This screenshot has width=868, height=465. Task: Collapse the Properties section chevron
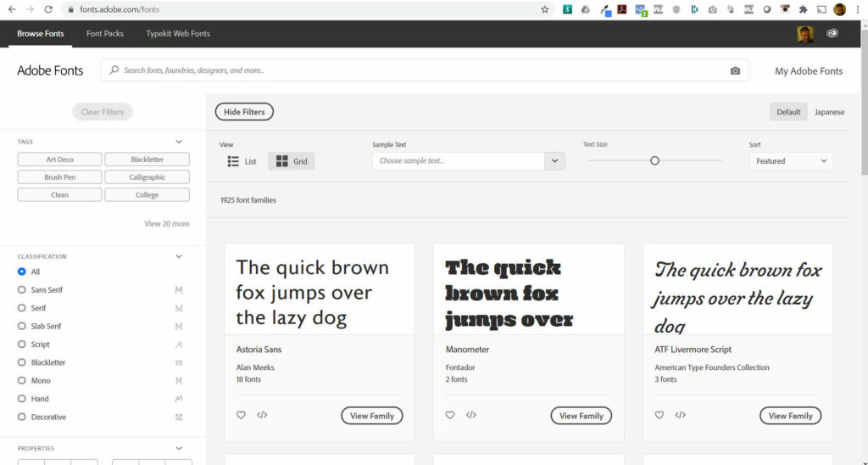pyautogui.click(x=179, y=448)
